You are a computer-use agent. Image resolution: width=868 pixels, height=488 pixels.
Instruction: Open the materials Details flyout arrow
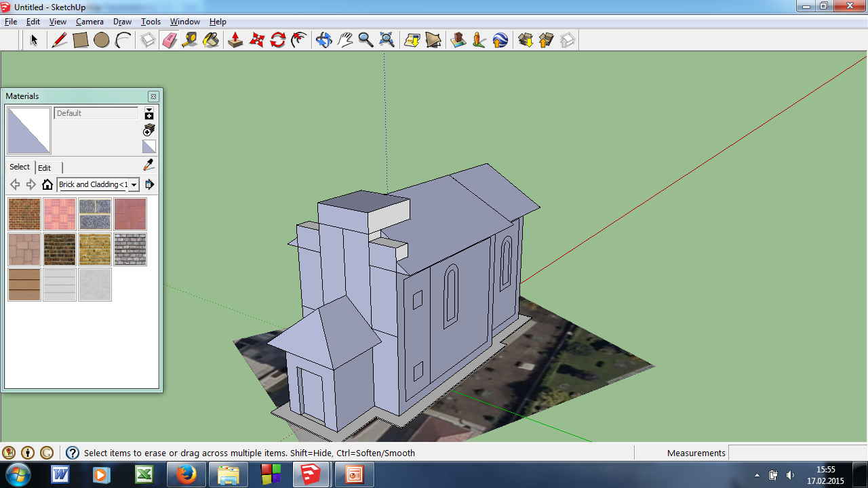tap(150, 184)
